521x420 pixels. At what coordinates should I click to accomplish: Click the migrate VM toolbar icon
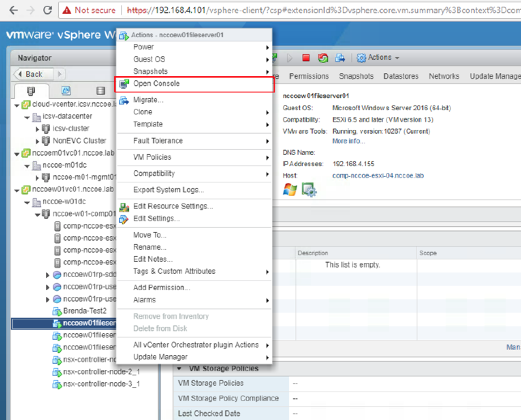click(x=340, y=58)
